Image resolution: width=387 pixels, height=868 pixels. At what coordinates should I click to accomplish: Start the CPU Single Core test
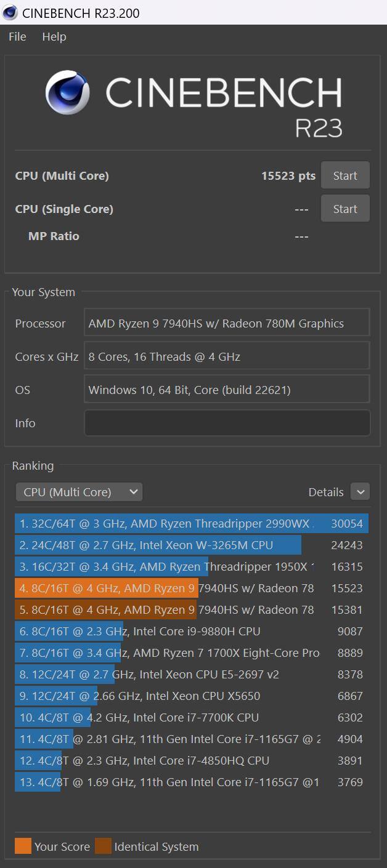coord(345,209)
